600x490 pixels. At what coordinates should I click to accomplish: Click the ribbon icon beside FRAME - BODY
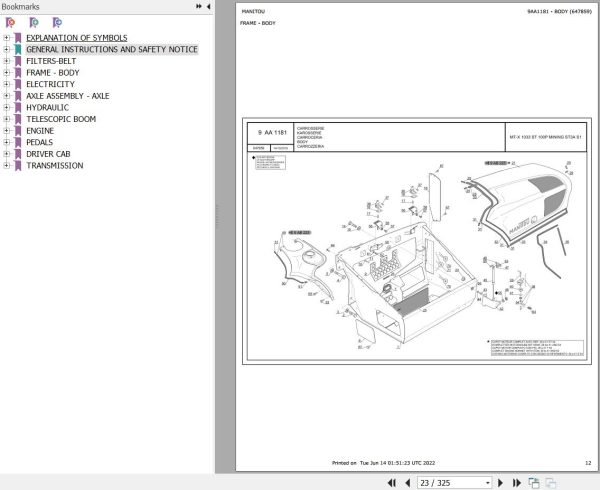coord(18,73)
